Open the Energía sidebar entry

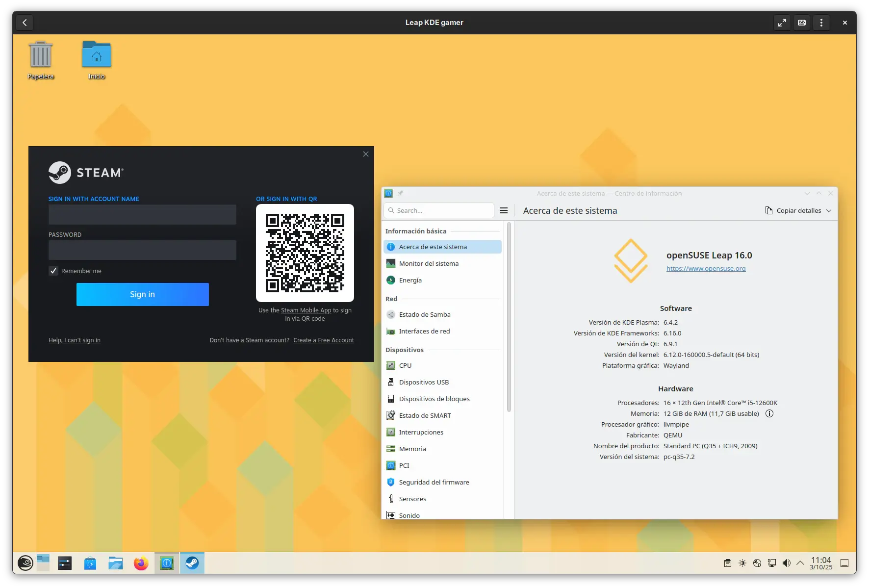tap(410, 280)
